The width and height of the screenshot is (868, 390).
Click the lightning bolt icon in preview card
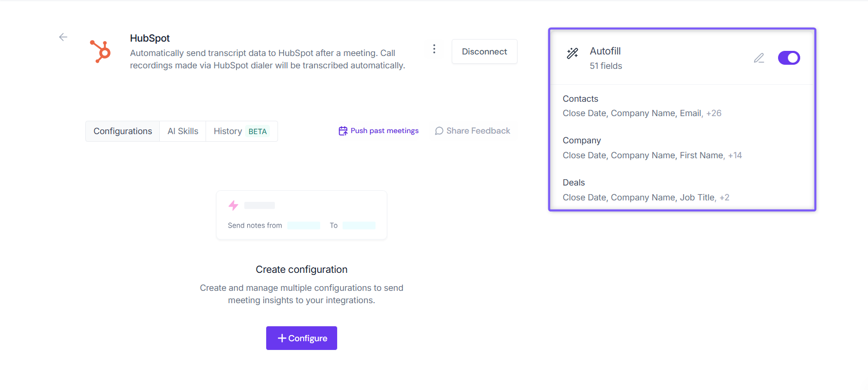click(x=233, y=206)
